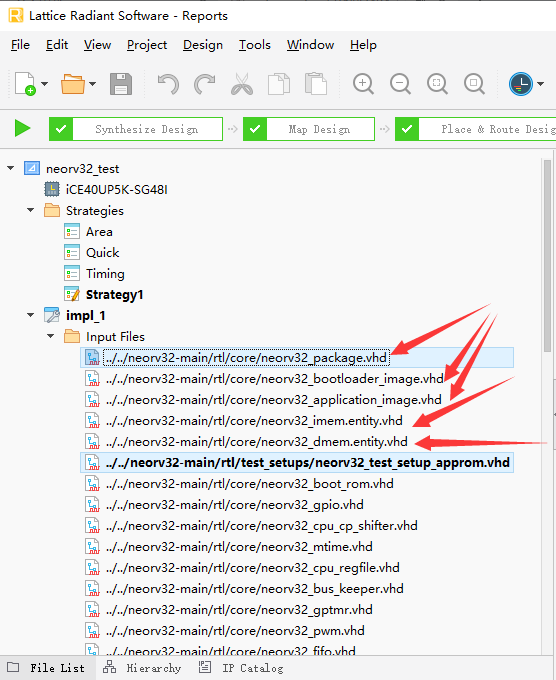Screen dimensions: 556x680
Task: Click the Save floppy disk icon
Action: tap(121, 84)
